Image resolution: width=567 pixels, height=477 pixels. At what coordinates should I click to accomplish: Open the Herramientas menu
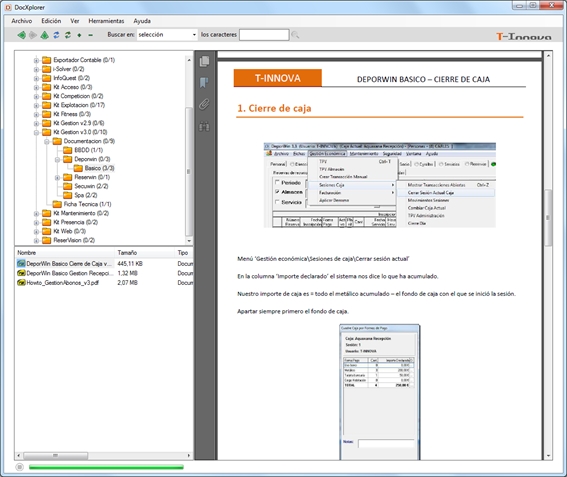pos(106,21)
